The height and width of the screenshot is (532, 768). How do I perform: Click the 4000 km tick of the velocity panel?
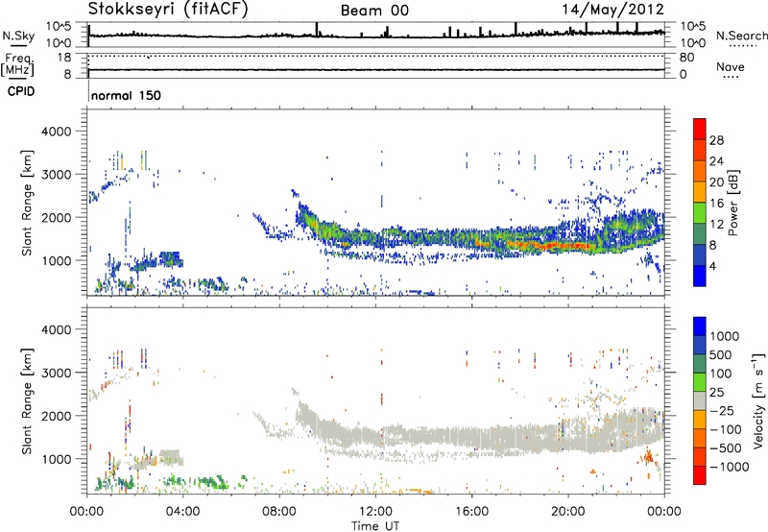(56, 329)
